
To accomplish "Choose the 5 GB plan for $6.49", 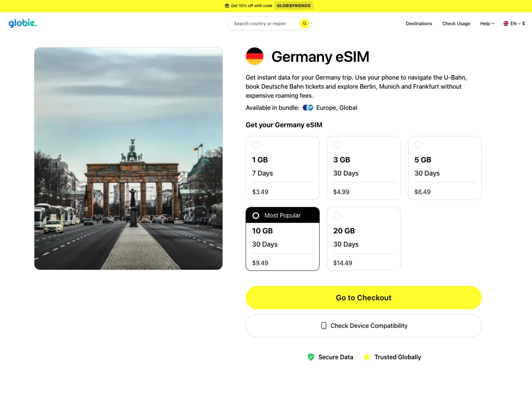I will coord(445,168).
